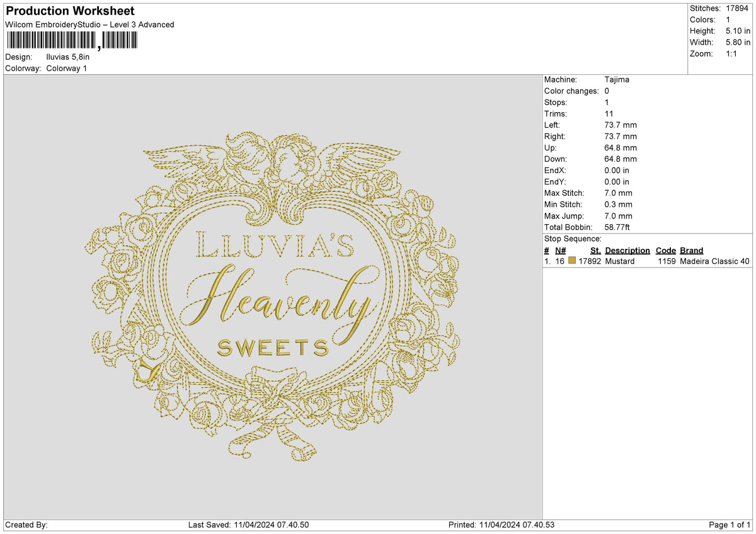Click the 'Code' column header
This screenshot has height=534, width=756.
tap(665, 250)
